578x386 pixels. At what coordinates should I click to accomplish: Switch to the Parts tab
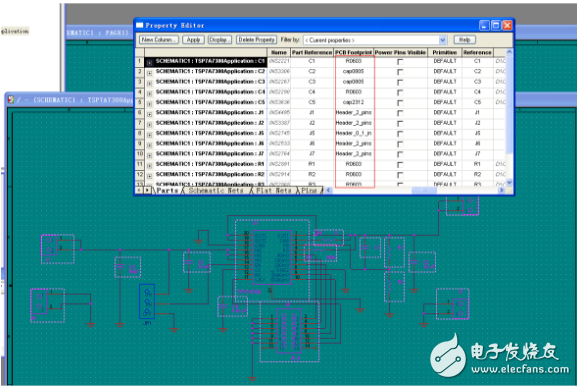(x=167, y=191)
